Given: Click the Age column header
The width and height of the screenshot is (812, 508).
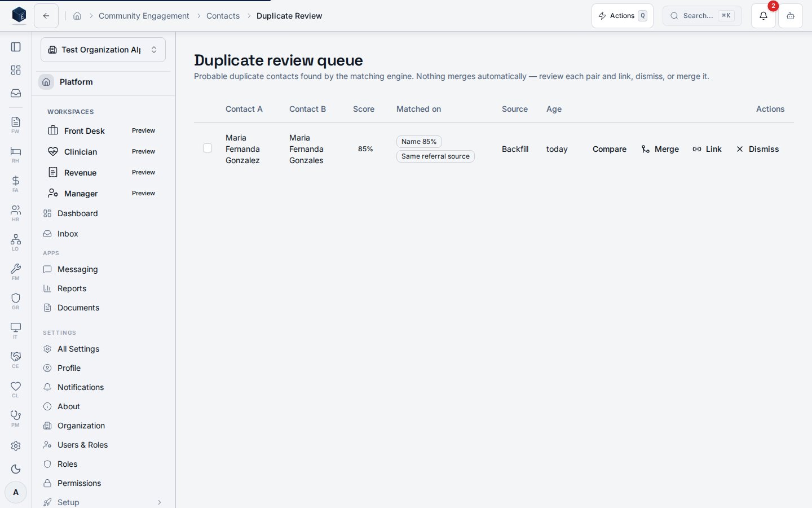Looking at the screenshot, I should tap(554, 109).
